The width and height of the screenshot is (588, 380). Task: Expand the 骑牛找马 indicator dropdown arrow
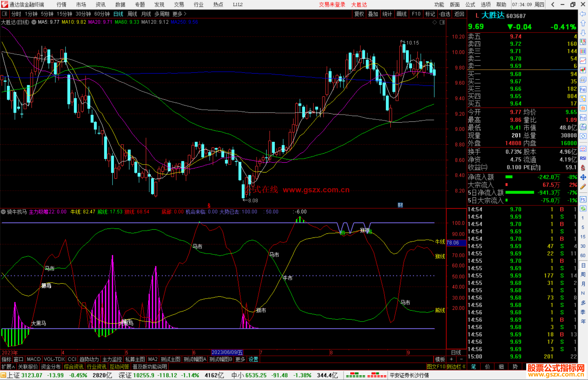click(4, 212)
